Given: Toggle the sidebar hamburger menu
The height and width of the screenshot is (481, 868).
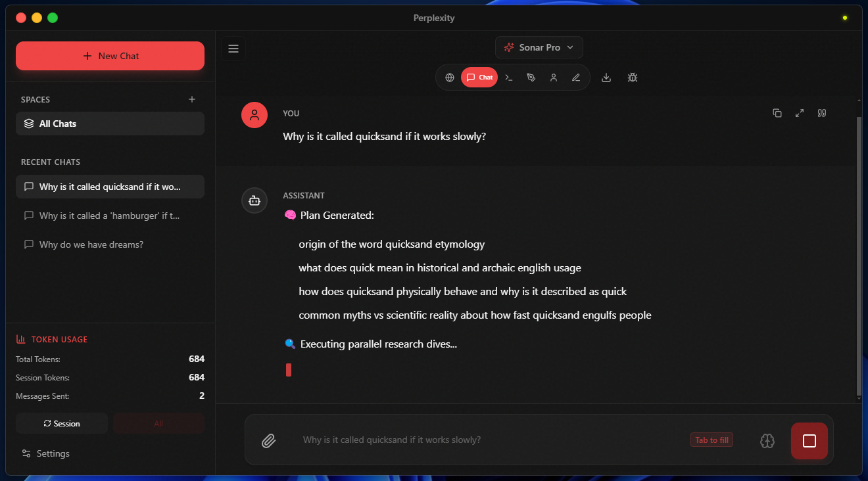Looking at the screenshot, I should pos(233,49).
